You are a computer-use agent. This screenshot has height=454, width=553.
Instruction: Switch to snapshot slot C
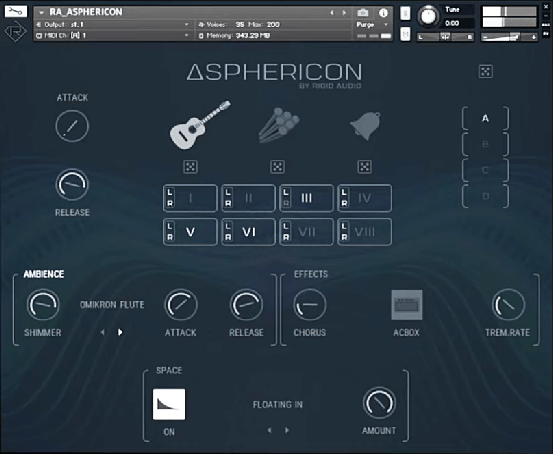point(485,170)
